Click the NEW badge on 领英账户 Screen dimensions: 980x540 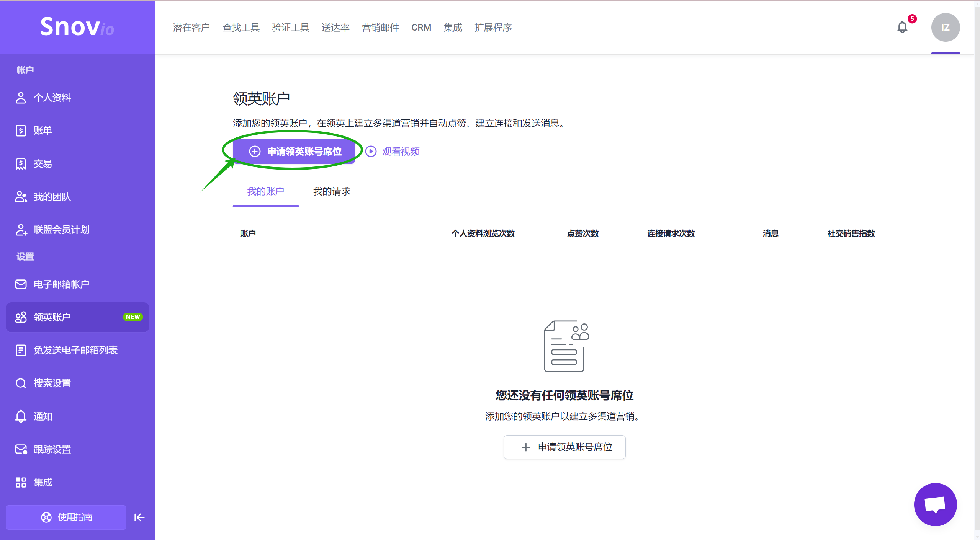pos(133,317)
